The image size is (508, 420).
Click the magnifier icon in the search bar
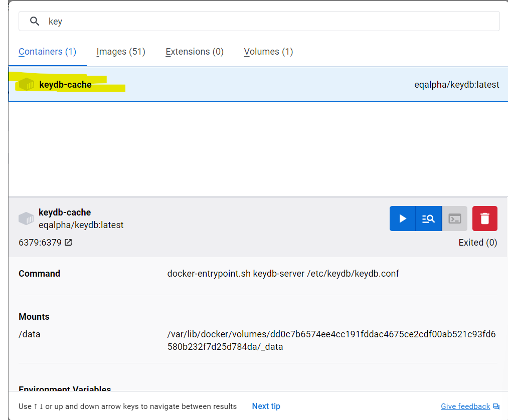click(34, 21)
